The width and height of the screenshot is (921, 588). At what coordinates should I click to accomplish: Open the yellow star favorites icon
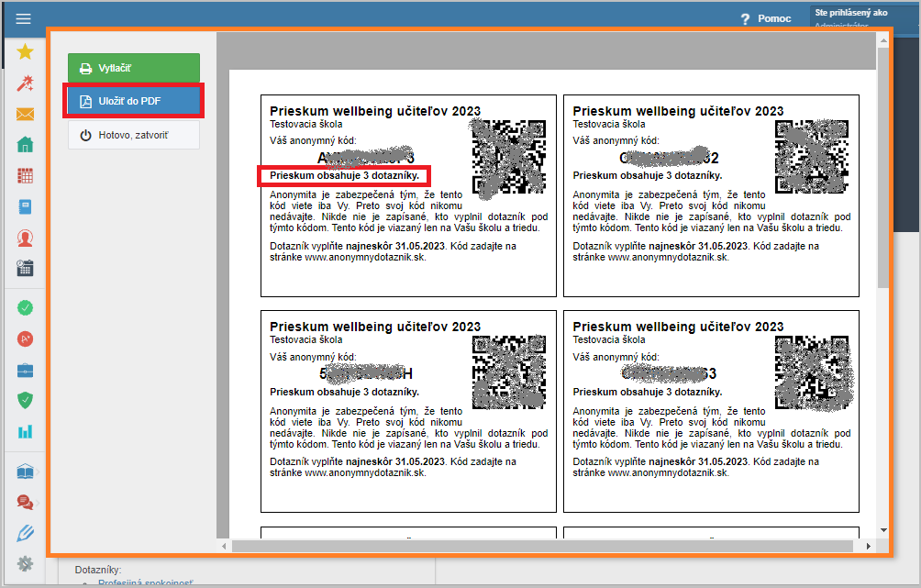[x=25, y=51]
